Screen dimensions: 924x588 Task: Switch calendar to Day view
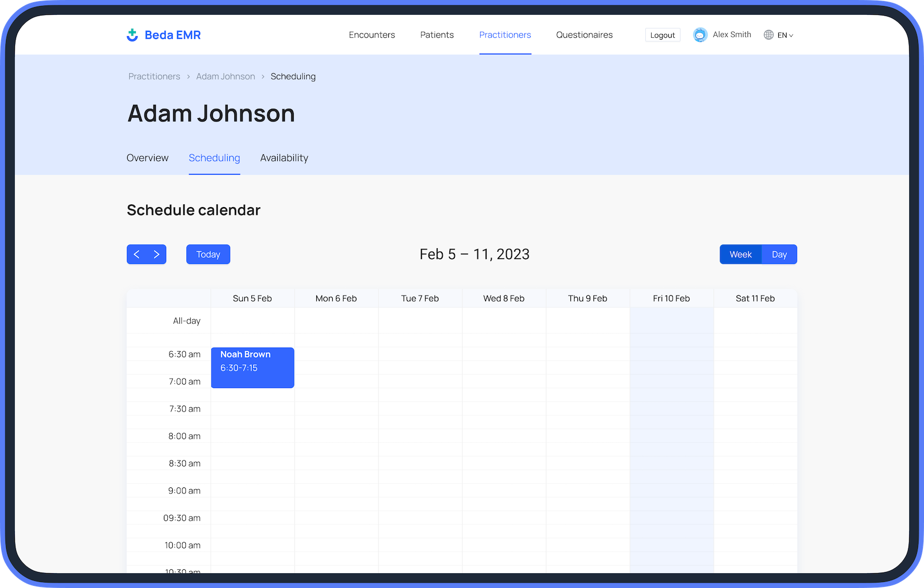coord(779,254)
